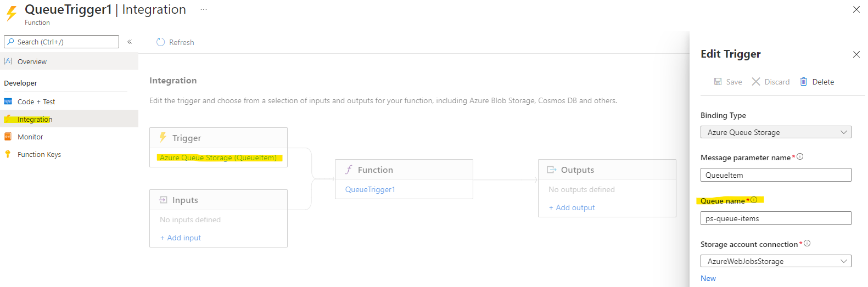Open Azure Queue Storage (QueueItem) trigger link
The image size is (868, 287).
coord(219,157)
